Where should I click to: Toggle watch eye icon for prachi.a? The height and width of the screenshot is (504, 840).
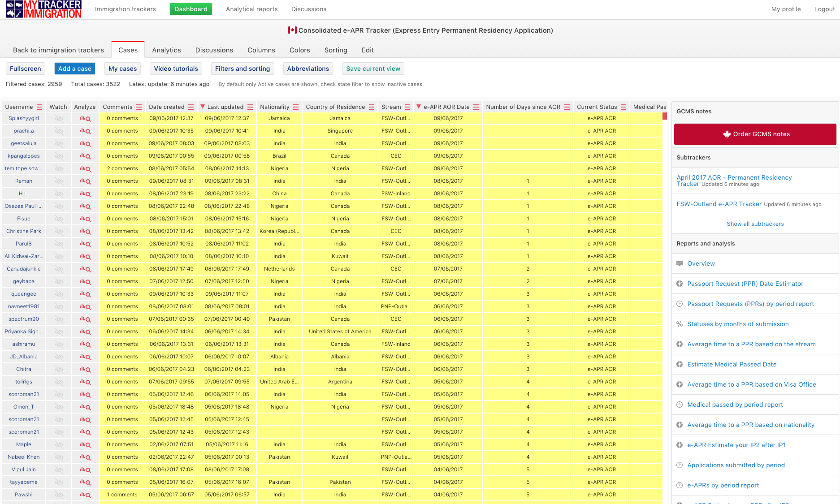coord(59,131)
